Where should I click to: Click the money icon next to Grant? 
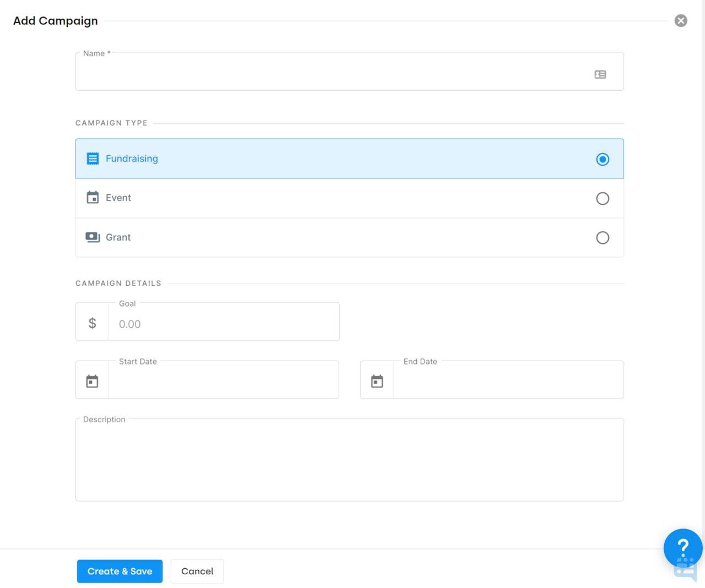pos(93,237)
